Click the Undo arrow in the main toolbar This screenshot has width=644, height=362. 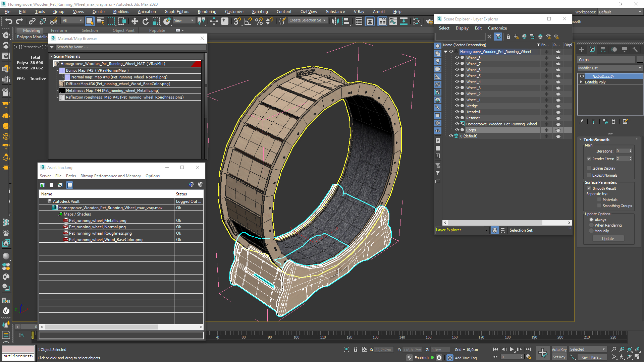(9, 21)
